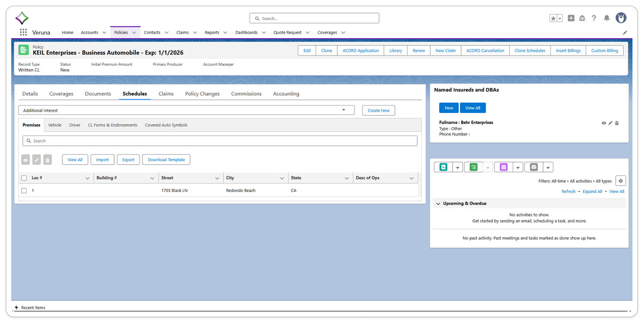Switch to the Details tab
The height and width of the screenshot is (323, 644).
[x=30, y=94]
